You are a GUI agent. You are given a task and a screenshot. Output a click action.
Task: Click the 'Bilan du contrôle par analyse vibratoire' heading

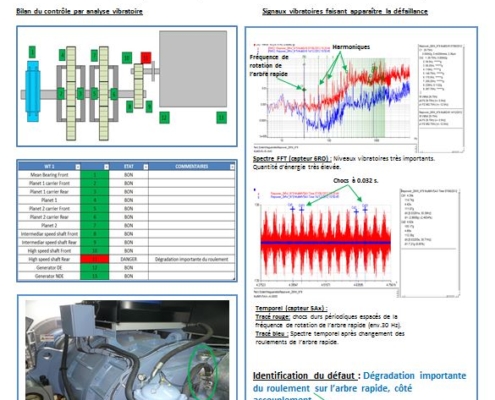pyautogui.click(x=80, y=11)
